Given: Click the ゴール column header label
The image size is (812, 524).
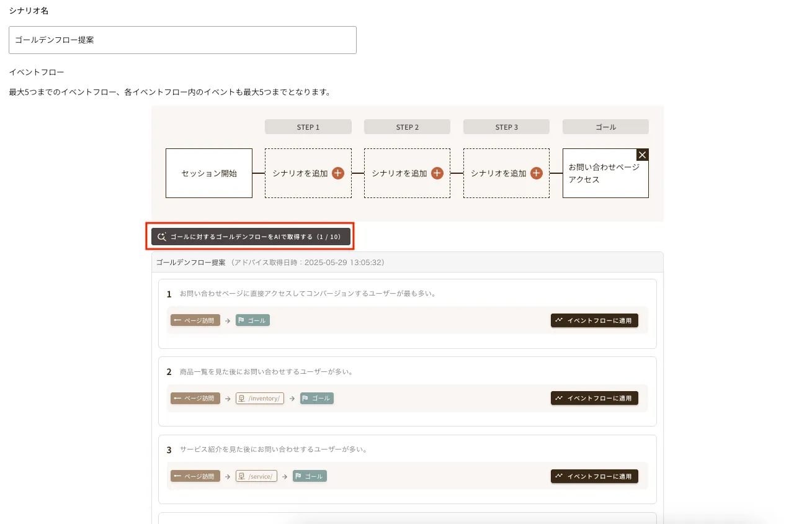Looking at the screenshot, I should point(605,127).
